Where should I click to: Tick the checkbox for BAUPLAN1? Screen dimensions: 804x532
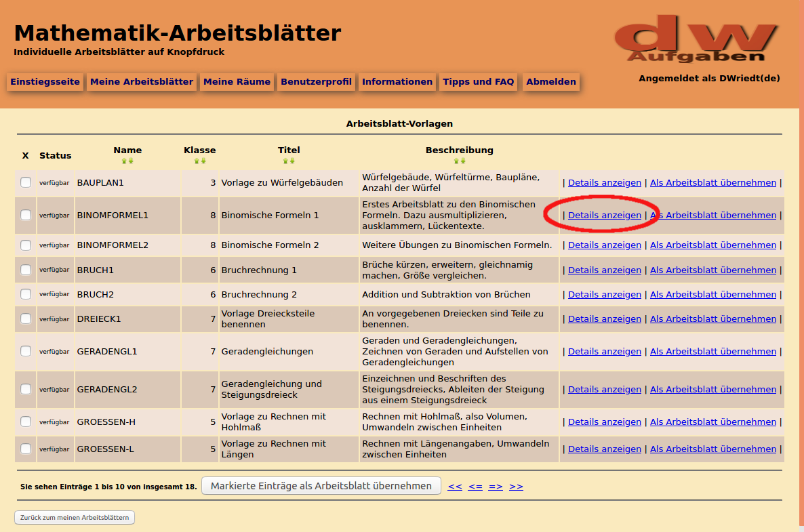coord(26,182)
